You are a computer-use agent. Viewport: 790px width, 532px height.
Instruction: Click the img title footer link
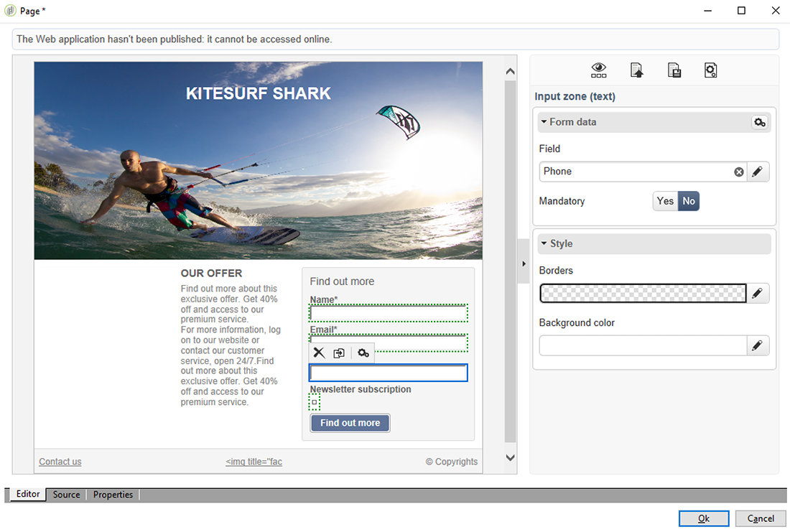point(254,462)
